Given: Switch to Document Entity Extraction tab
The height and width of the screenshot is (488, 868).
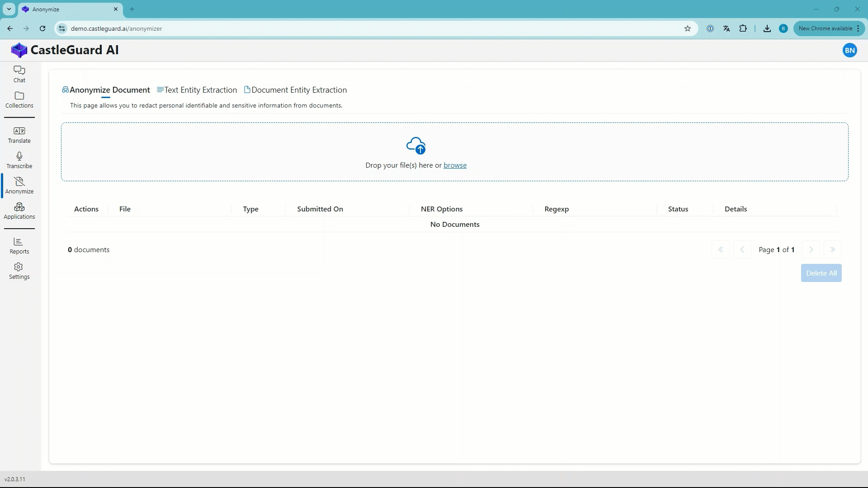Looking at the screenshot, I should (x=296, y=89).
